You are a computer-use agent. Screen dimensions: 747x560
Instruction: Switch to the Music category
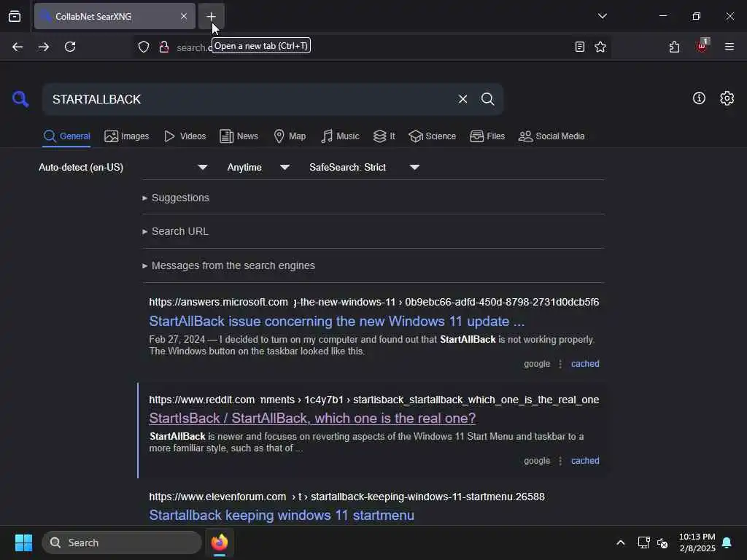coord(340,136)
